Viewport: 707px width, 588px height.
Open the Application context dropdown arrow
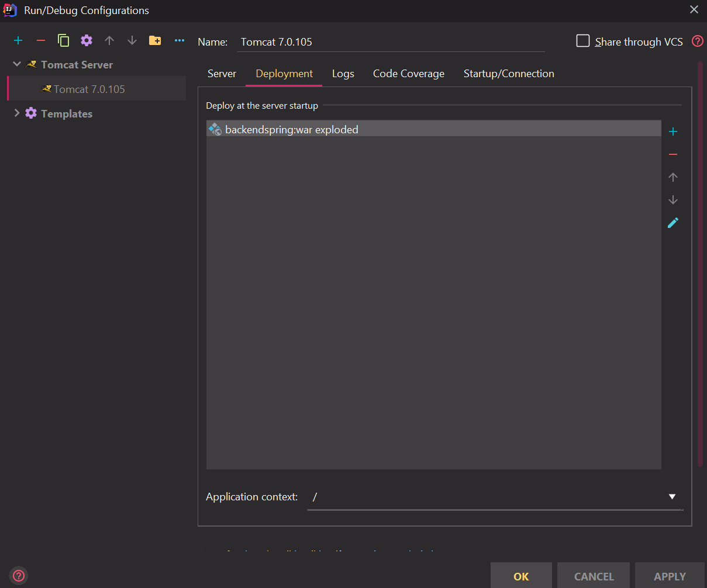point(672,497)
